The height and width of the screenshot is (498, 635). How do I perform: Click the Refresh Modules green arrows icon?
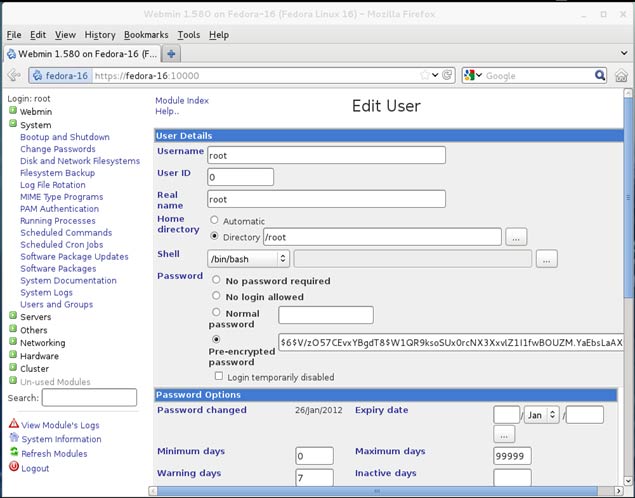pos(14,452)
